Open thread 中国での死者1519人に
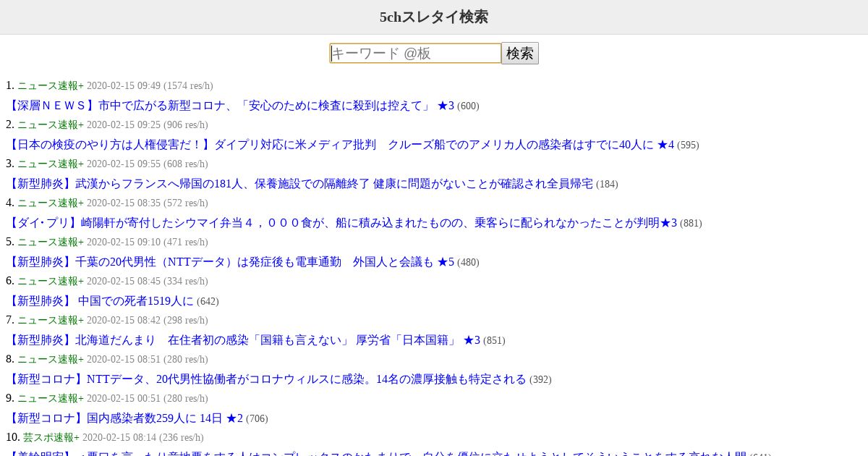The width and height of the screenshot is (868, 456). (x=100, y=301)
